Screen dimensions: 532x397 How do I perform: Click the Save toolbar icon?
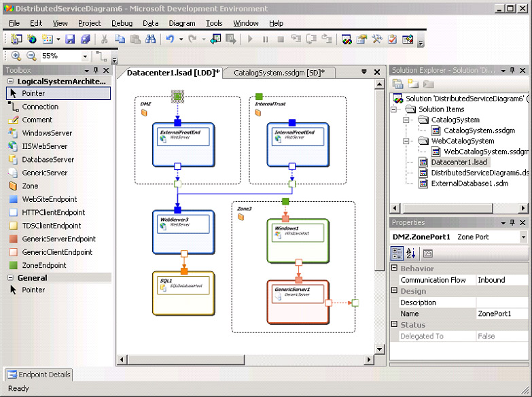point(70,39)
